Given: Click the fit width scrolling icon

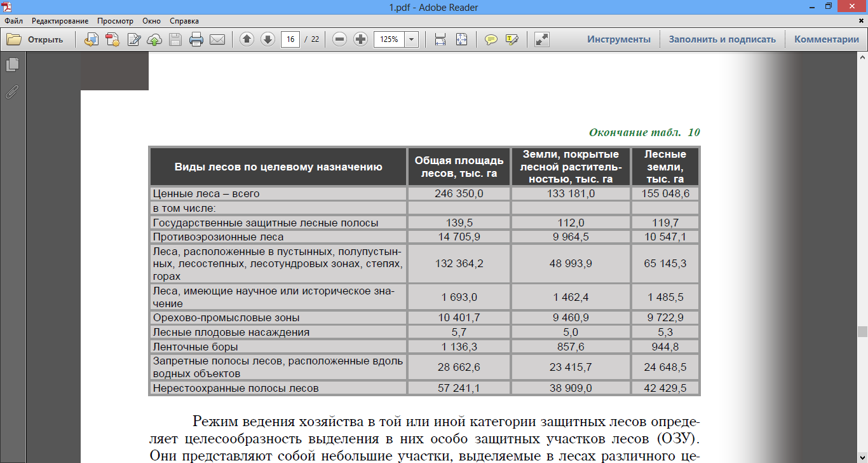Looking at the screenshot, I should pos(440,39).
